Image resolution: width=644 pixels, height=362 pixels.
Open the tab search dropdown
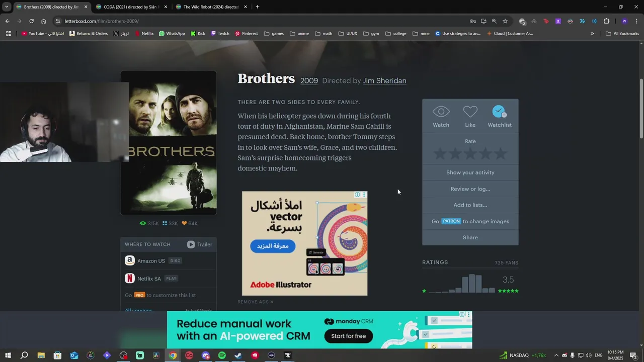(7, 7)
